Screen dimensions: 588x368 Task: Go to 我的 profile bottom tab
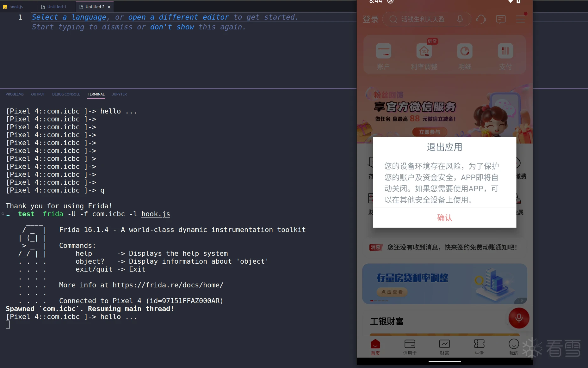(514, 347)
